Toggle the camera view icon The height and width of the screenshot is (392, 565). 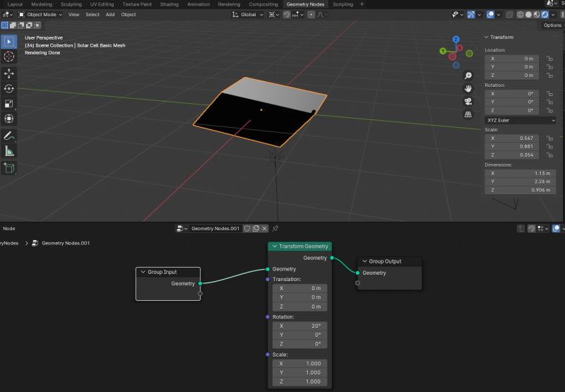pos(468,102)
